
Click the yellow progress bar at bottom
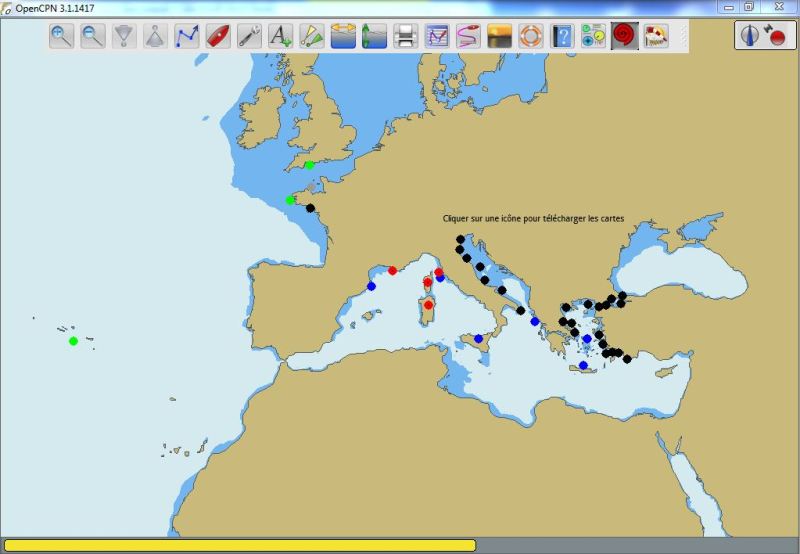(240, 545)
